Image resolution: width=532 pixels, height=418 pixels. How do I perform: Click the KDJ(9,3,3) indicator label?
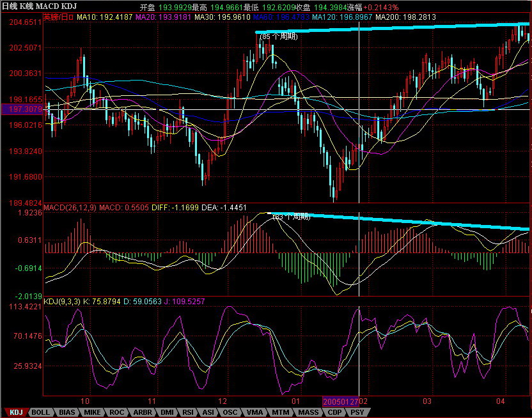62,302
